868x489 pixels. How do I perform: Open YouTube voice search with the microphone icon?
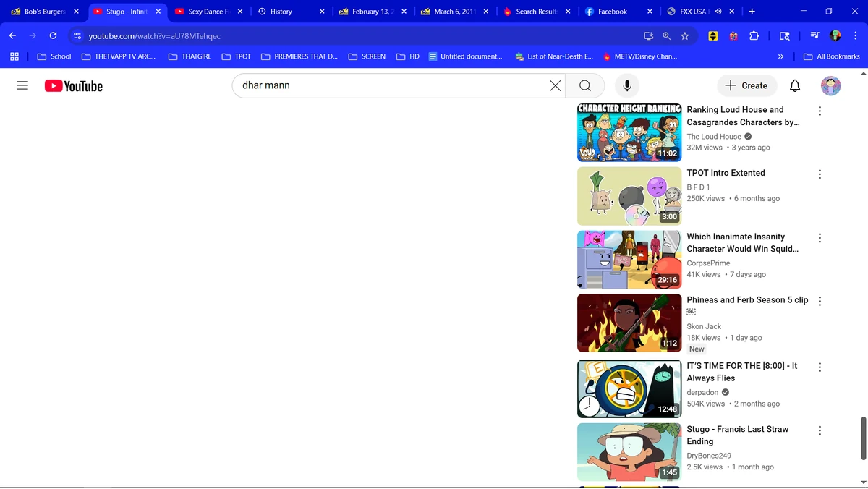626,85
